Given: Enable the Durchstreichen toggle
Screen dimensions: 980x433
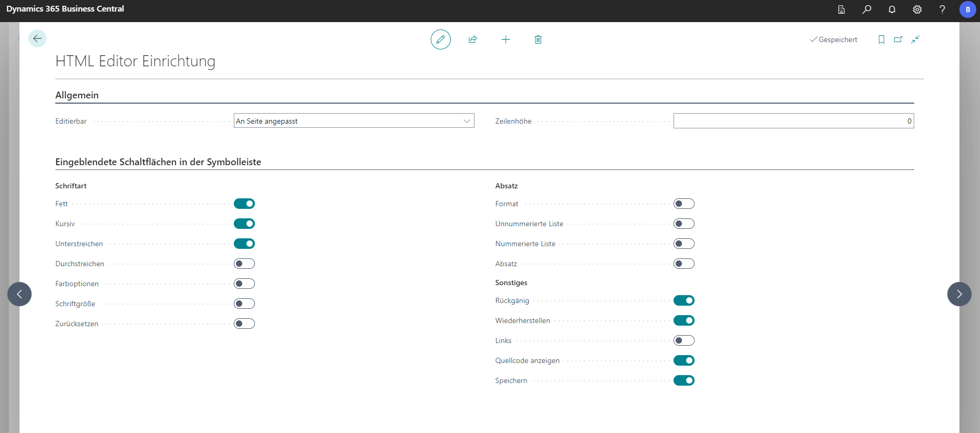Looking at the screenshot, I should 244,264.
